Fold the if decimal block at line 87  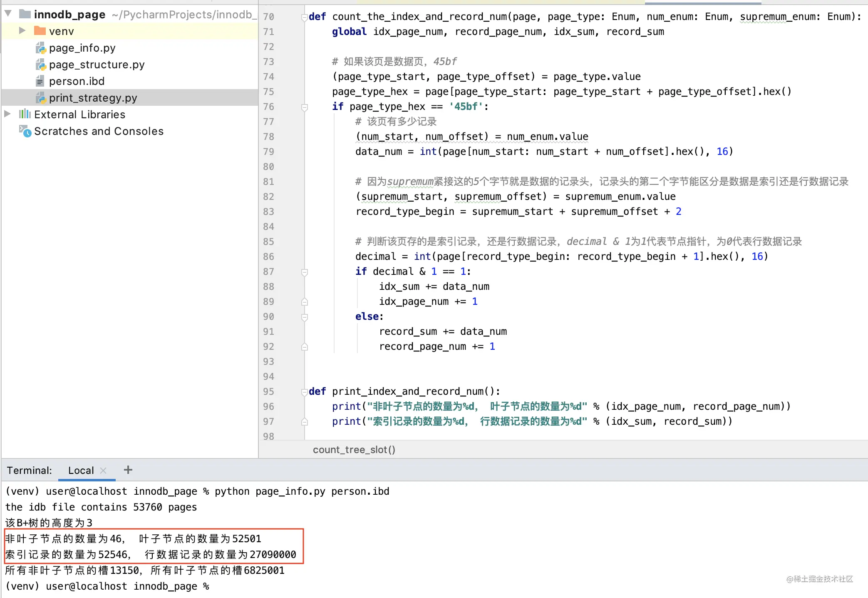[305, 272]
